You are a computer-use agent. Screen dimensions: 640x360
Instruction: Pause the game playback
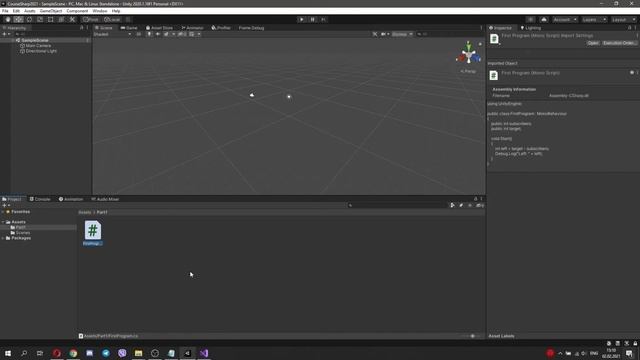pos(313,19)
